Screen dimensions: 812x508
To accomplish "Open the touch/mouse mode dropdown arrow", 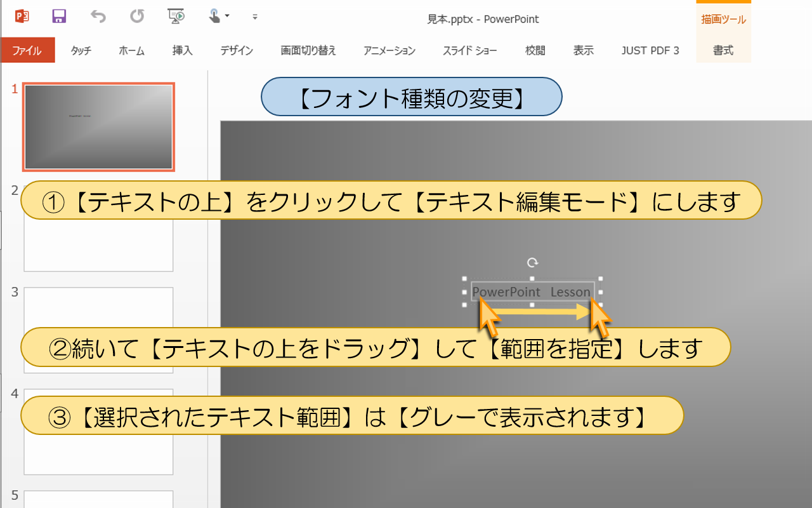I will click(228, 17).
